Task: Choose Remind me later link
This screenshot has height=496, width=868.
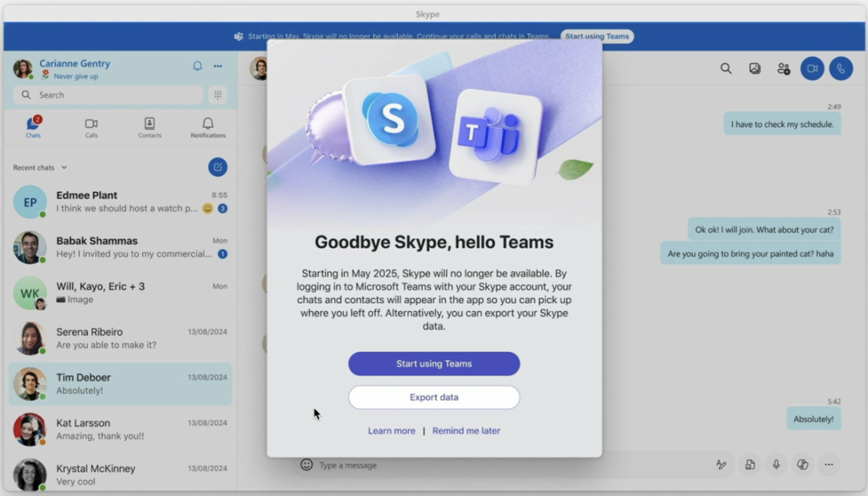Action: pyautogui.click(x=466, y=431)
